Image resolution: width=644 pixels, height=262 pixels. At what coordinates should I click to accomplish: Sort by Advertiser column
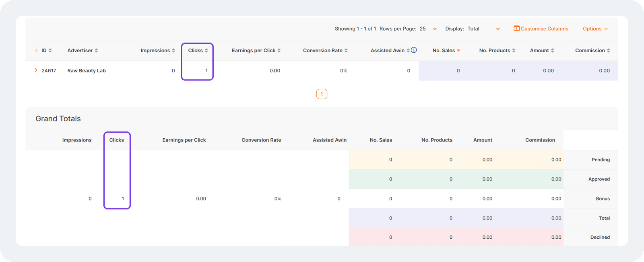(83, 51)
